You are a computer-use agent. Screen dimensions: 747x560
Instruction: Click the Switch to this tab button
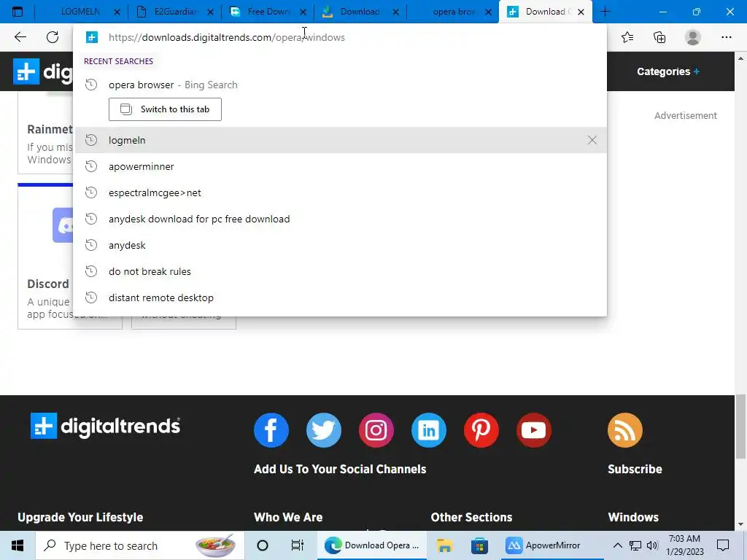pos(165,109)
